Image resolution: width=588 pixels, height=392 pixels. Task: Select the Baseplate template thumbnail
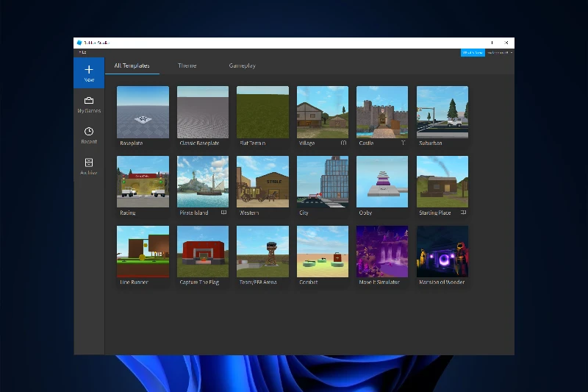[x=143, y=113]
